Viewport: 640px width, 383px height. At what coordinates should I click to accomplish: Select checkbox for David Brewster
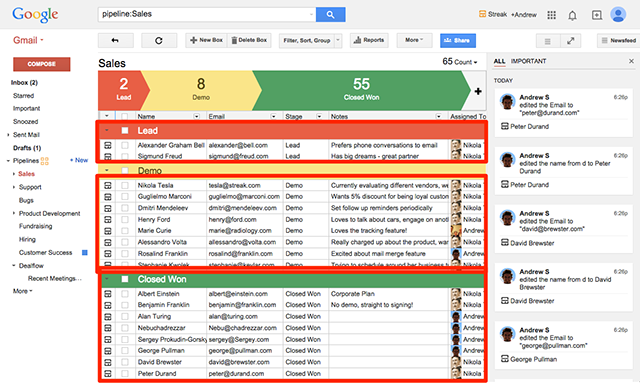[x=125, y=362]
